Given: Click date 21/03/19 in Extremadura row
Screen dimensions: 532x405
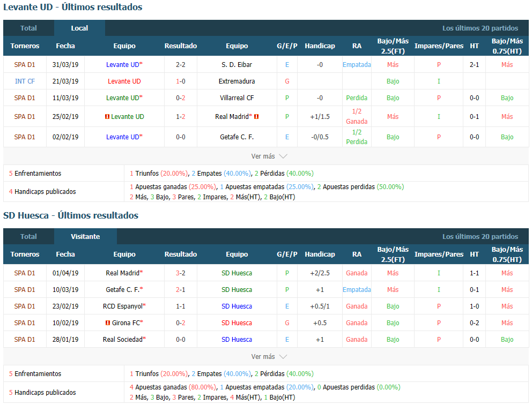Looking at the screenshot, I should coord(65,81).
